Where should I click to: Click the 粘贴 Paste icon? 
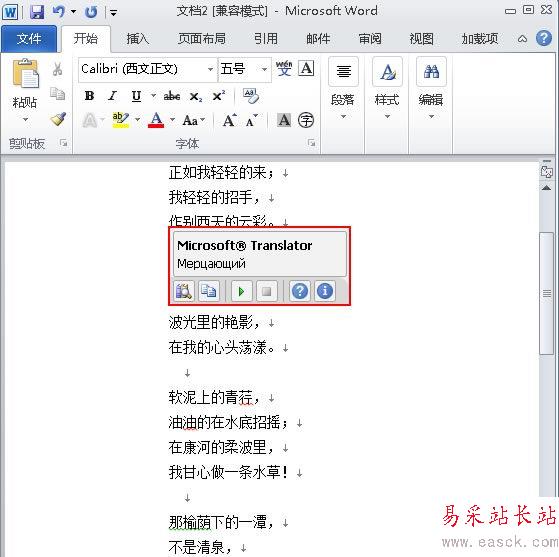tap(25, 73)
